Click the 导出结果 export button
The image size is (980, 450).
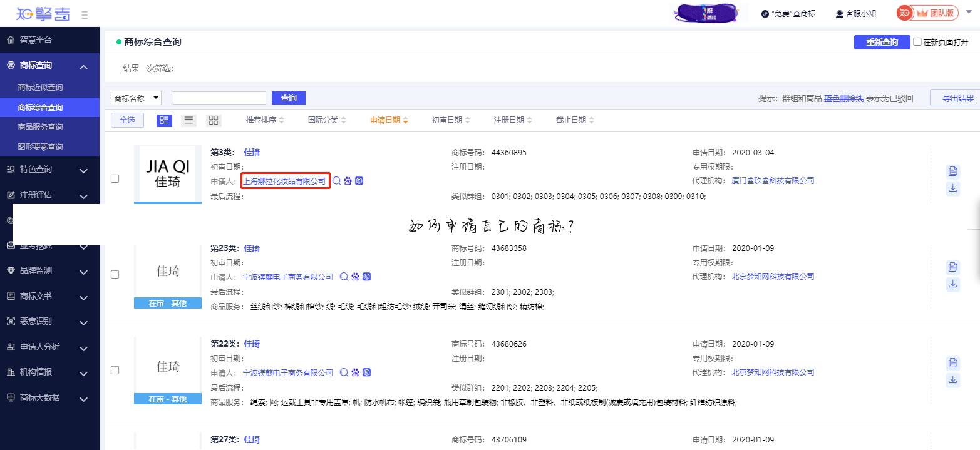click(x=955, y=98)
